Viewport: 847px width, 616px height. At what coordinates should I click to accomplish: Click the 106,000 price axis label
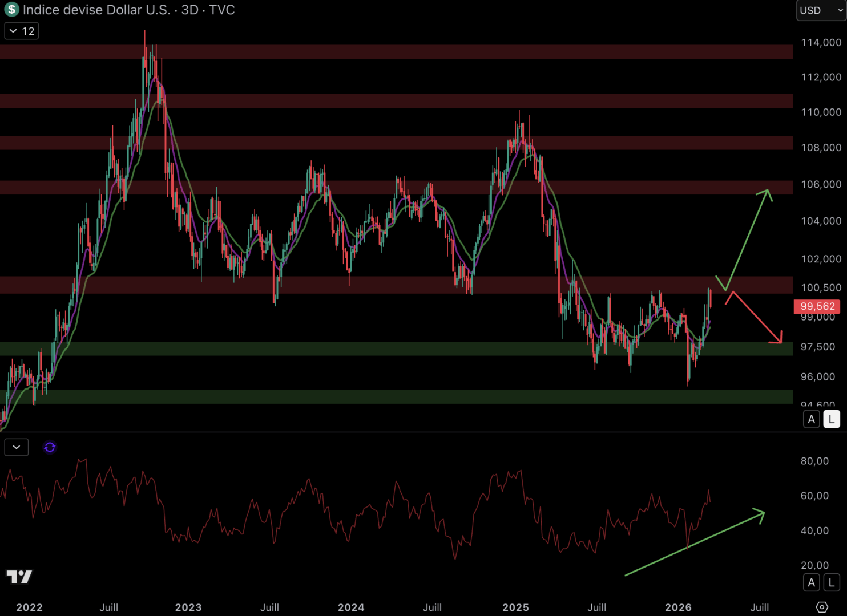coord(821,184)
